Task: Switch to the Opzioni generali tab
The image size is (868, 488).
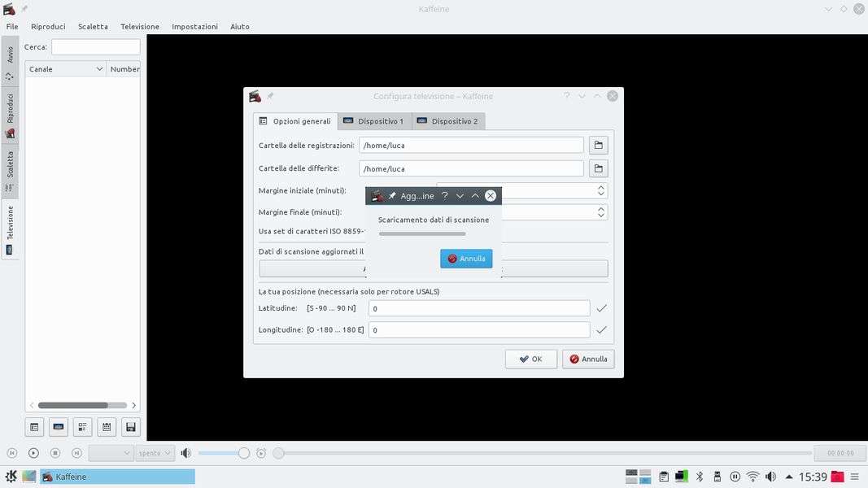Action: (x=295, y=121)
